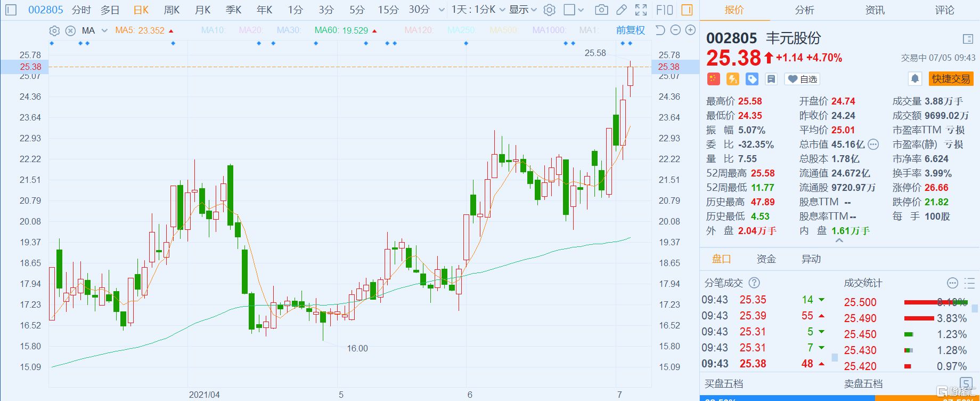
Task: Select the 15分 timeframe
Action: [x=388, y=10]
